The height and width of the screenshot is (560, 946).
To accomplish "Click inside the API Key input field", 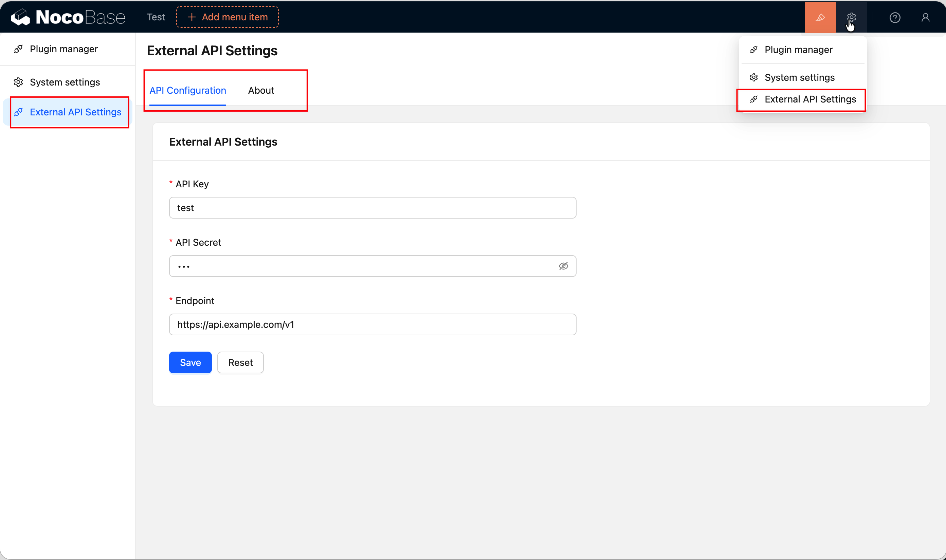I will coord(372,208).
